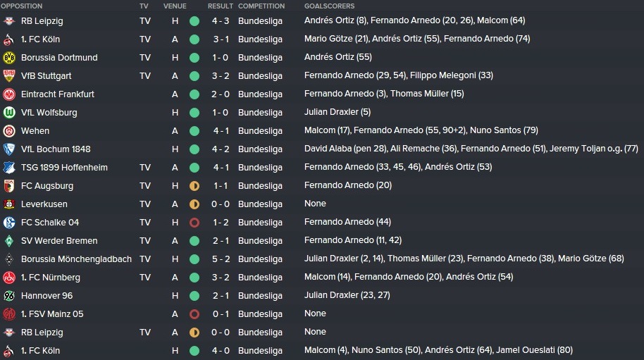The image size is (644, 360).
Task: Sort by the Result column header
Action: [220, 6]
